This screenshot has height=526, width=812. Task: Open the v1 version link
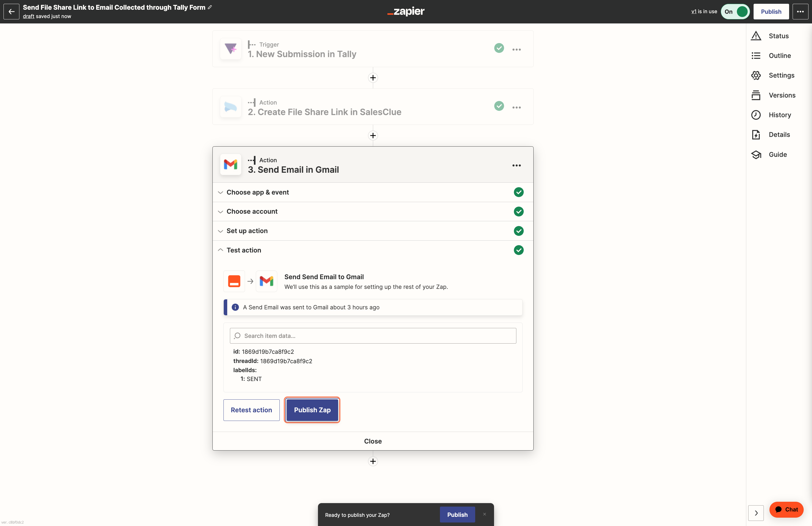694,11
